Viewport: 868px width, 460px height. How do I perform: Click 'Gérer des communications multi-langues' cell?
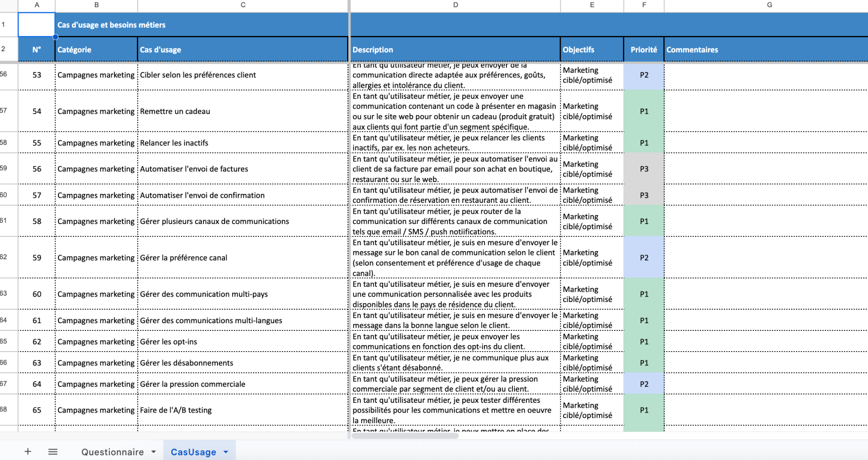point(243,320)
